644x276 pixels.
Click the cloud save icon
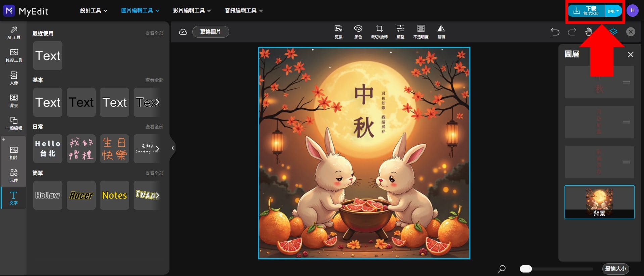(x=183, y=32)
